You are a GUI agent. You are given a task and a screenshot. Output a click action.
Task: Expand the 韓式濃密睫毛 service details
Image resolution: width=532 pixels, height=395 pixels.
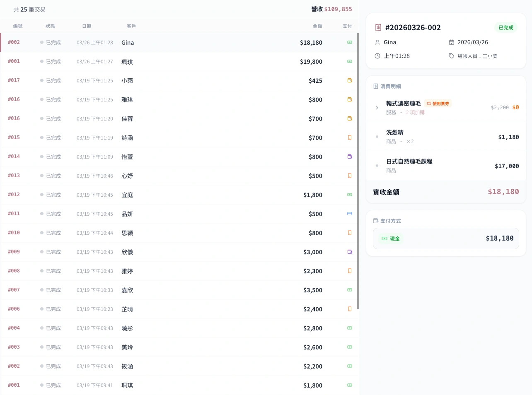pyautogui.click(x=377, y=108)
